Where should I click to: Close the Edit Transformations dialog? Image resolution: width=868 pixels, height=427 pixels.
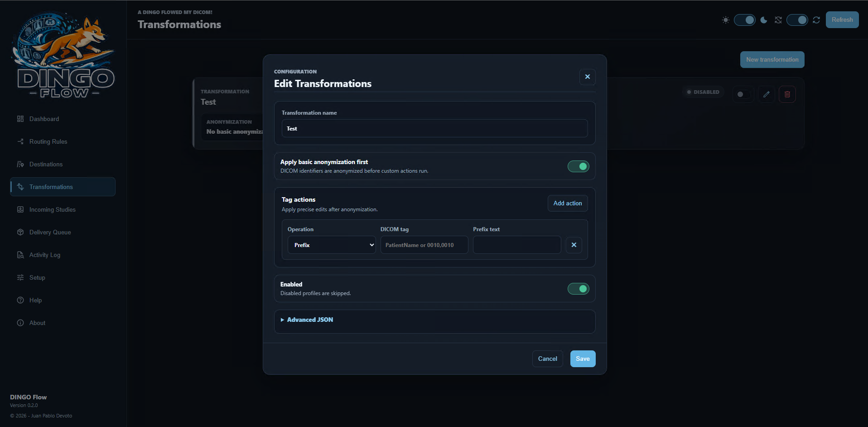(x=588, y=77)
